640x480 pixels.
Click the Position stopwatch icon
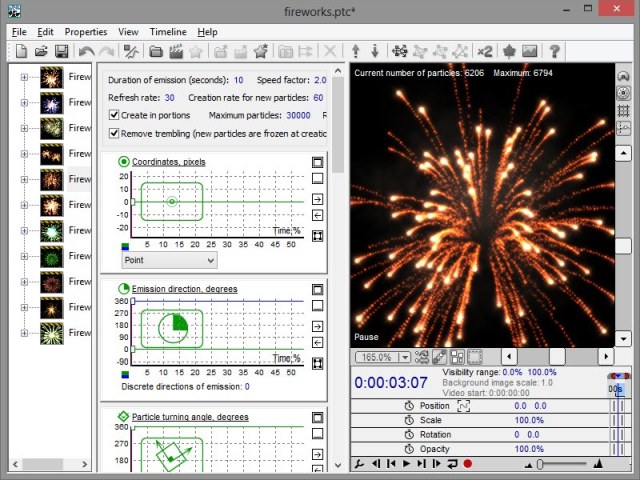coord(408,406)
